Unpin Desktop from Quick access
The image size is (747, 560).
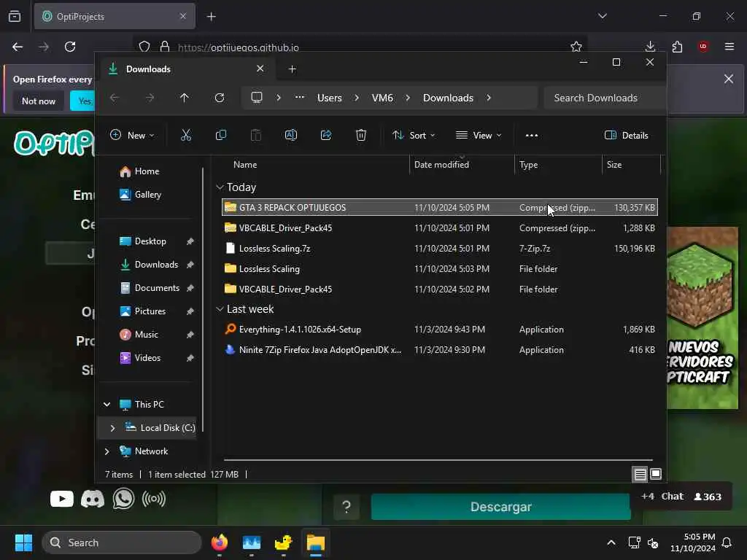(190, 241)
